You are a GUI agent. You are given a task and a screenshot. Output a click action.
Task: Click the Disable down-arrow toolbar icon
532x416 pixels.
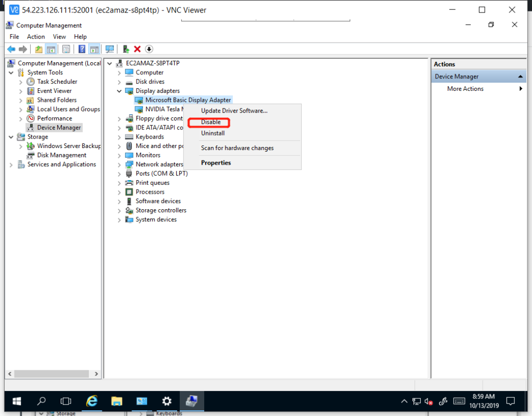pos(149,49)
